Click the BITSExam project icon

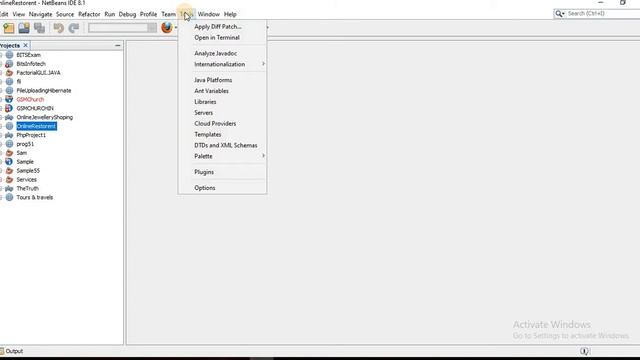coord(9,55)
